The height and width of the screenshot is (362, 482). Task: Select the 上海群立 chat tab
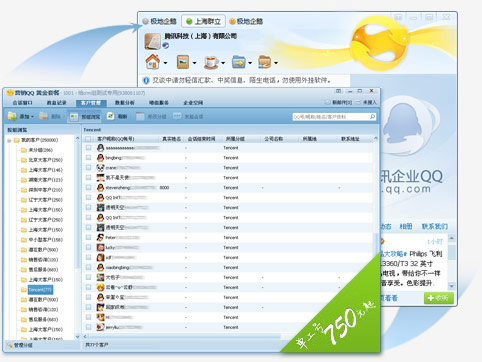coord(203,21)
